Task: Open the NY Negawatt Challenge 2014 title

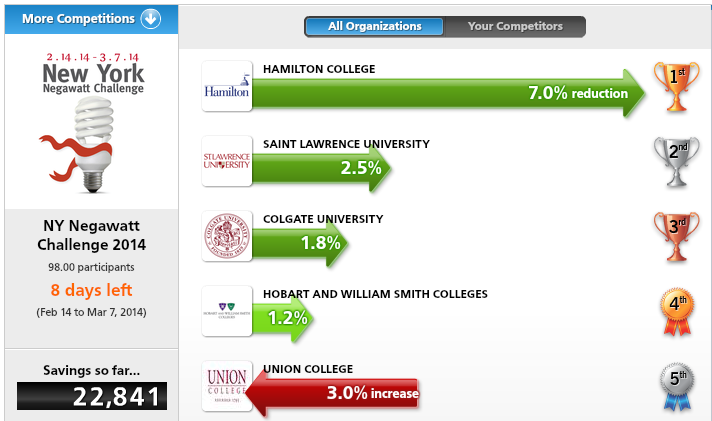Action: pyautogui.click(x=91, y=235)
